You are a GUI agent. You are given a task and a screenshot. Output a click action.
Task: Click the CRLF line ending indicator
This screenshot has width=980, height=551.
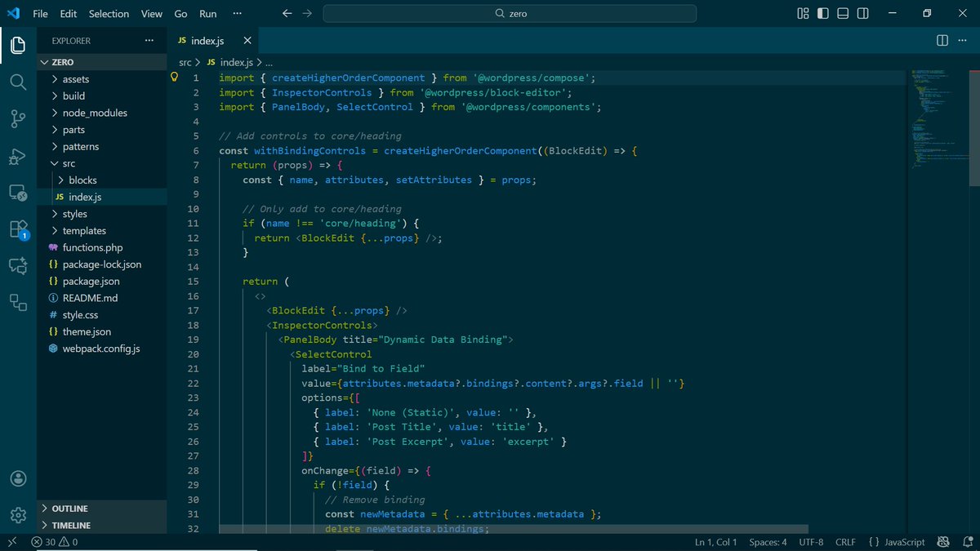click(845, 541)
